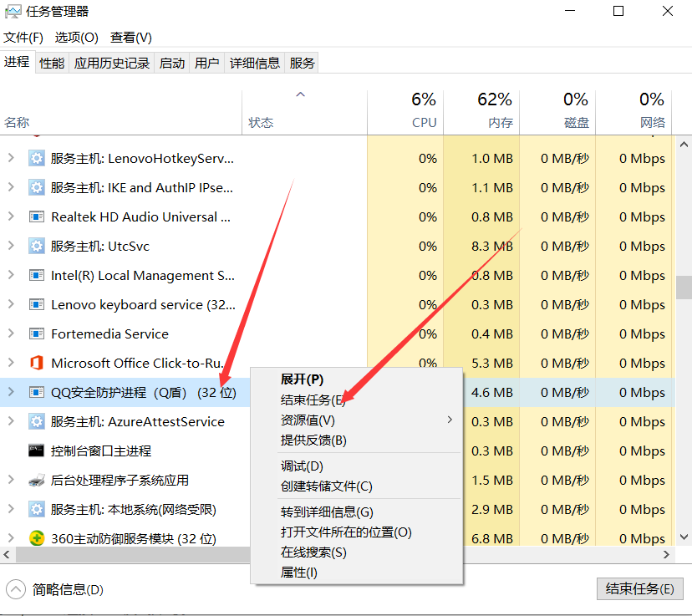Sort by the 名称 column header

pyautogui.click(x=120, y=113)
